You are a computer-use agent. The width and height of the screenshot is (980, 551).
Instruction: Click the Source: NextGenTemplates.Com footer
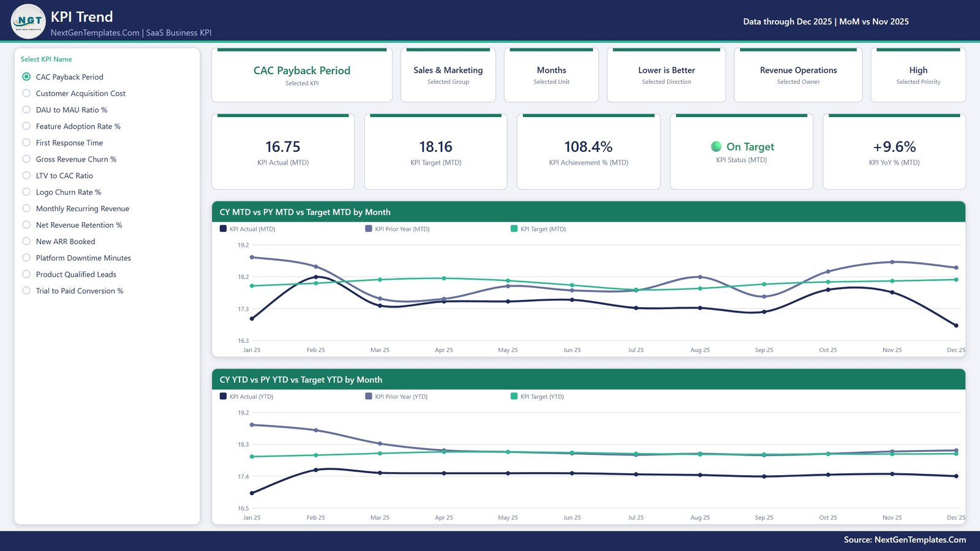pyautogui.click(x=905, y=539)
